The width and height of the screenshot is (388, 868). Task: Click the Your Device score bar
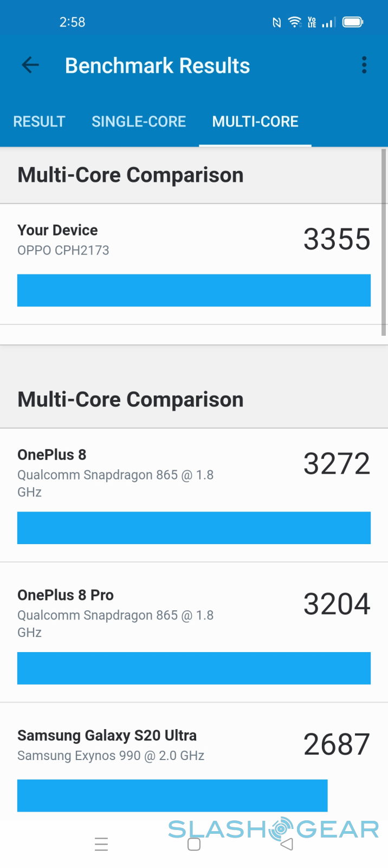click(194, 290)
